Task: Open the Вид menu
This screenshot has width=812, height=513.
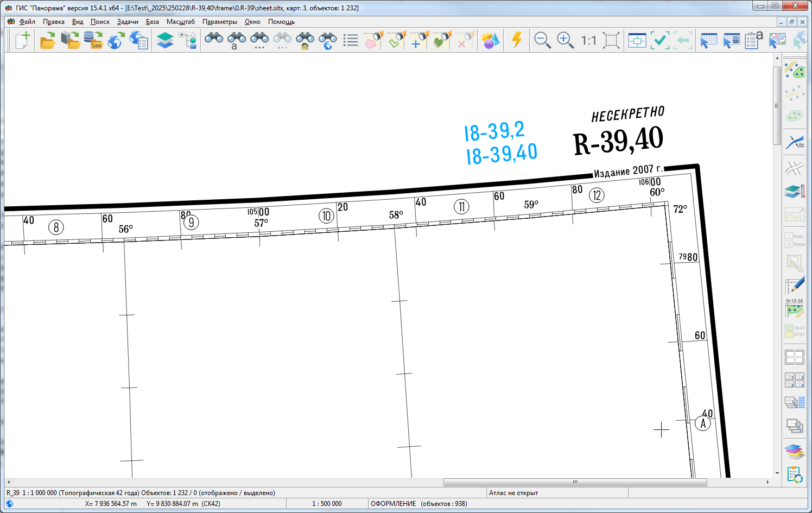Action: (78, 22)
